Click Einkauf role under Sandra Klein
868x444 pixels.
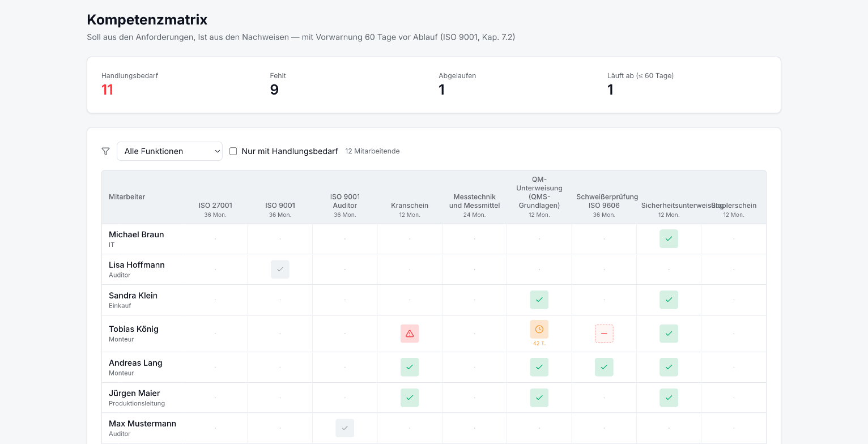click(x=120, y=306)
